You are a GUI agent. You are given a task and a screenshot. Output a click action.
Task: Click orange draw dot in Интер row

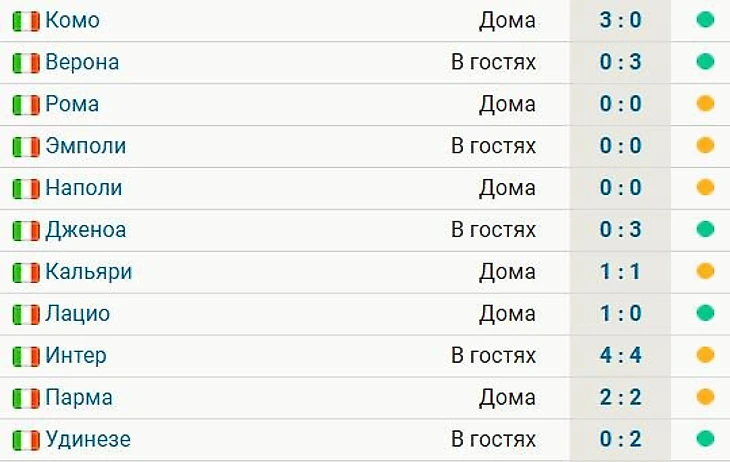[x=705, y=355]
